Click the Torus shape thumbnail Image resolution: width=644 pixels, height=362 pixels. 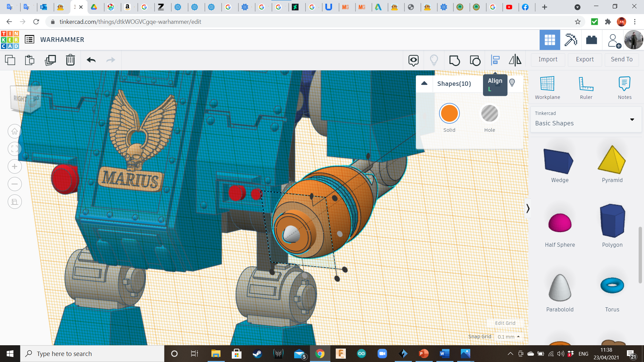(x=612, y=286)
